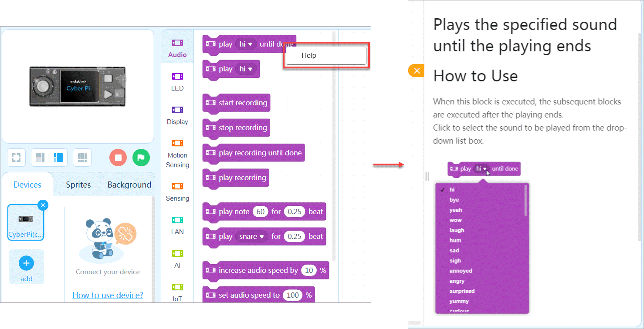Switch to the grid stage layout
The height and width of the screenshot is (329, 644).
[x=82, y=158]
